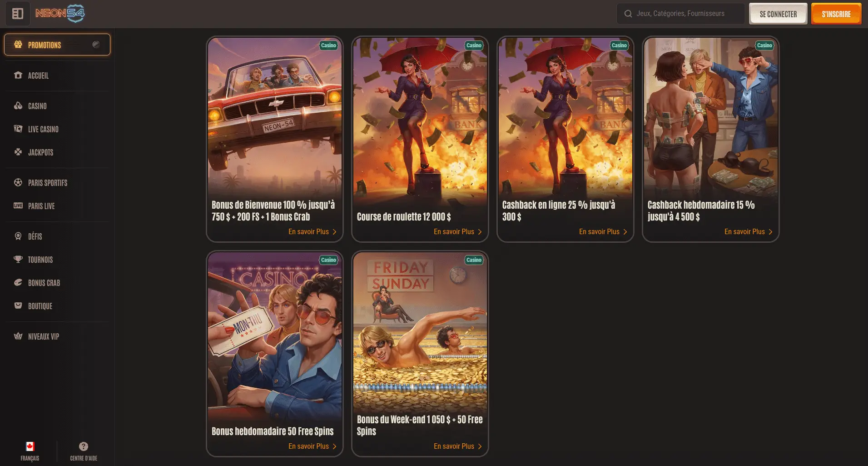Viewport: 868px width, 466px height.
Task: Open the Friday Sunday weekend bonus thumbnail
Action: point(420,332)
